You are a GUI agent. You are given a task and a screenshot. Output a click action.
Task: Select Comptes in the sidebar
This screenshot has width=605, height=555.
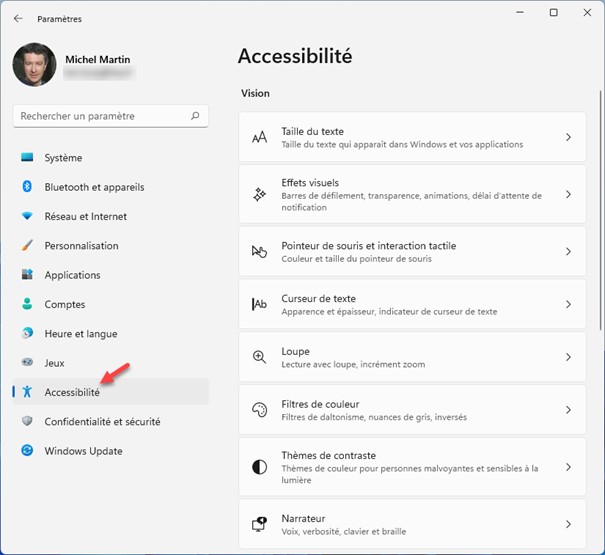pyautogui.click(x=65, y=304)
